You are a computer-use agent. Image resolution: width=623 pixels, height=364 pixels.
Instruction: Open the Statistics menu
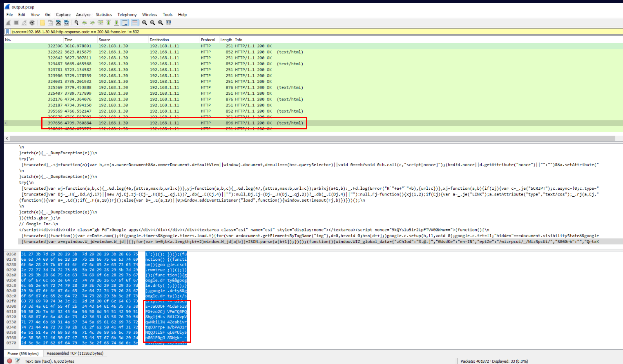point(104,15)
